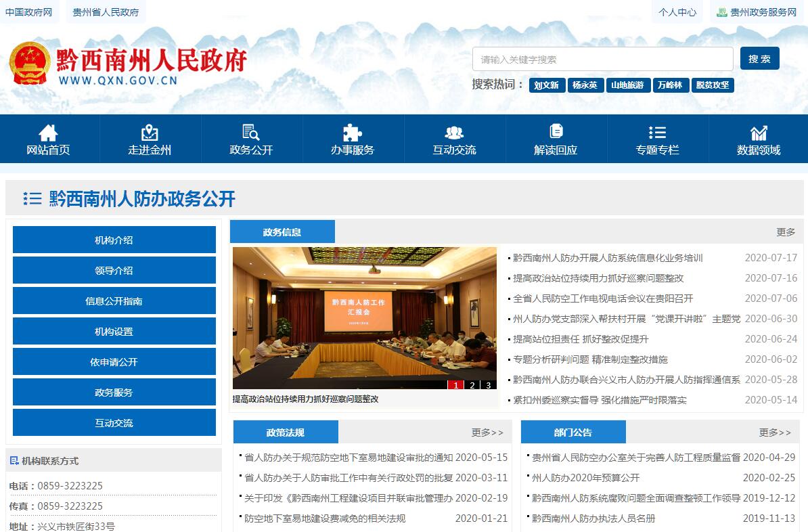Open 个人中心 link
The width and height of the screenshot is (808, 532).
(x=677, y=12)
